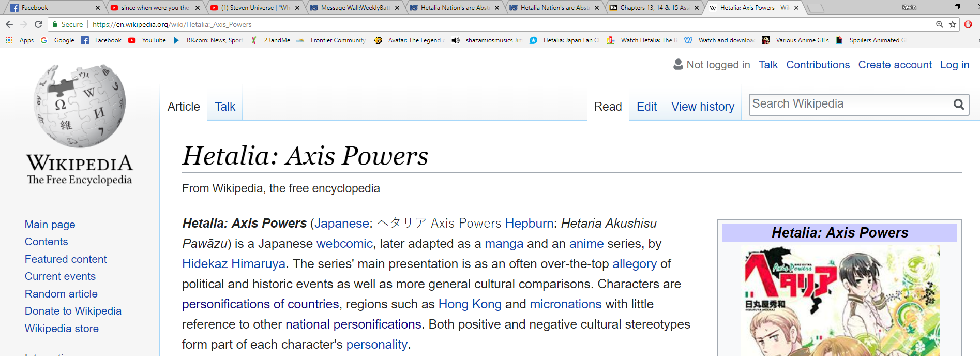Screen dimensions: 980x356
Task: Click the Wikipedia globe logo
Action: point(80,106)
